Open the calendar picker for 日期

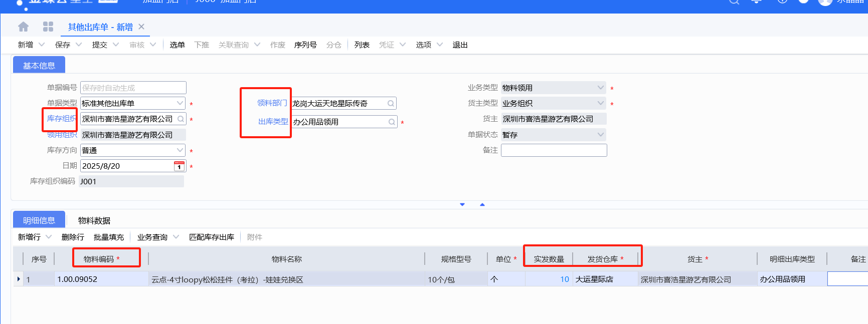179,166
